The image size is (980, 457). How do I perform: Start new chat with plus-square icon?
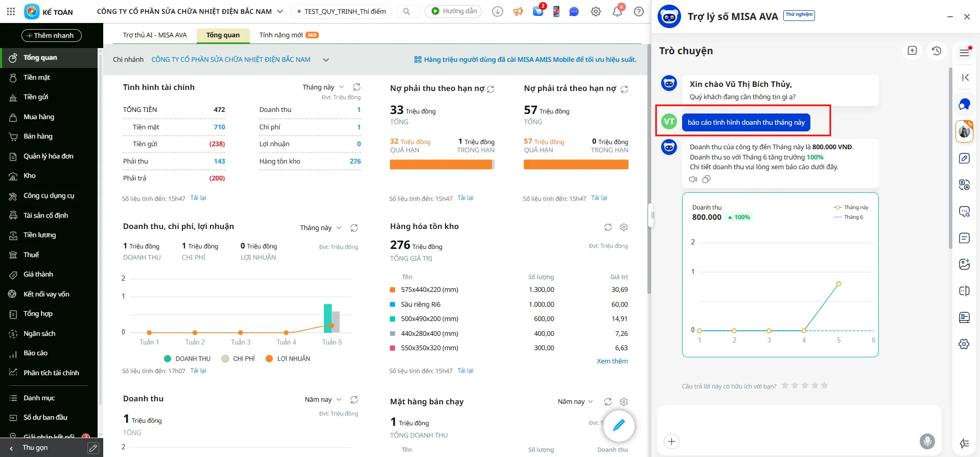[x=912, y=51]
